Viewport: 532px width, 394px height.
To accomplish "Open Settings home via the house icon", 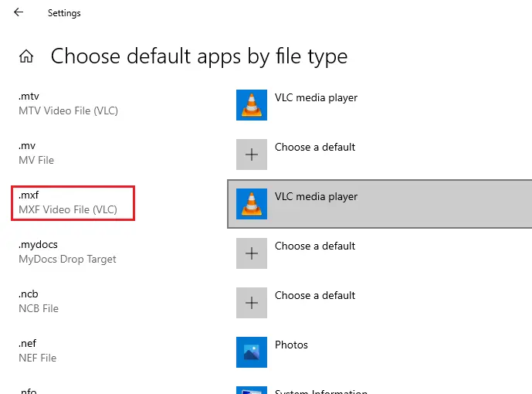I will click(26, 56).
